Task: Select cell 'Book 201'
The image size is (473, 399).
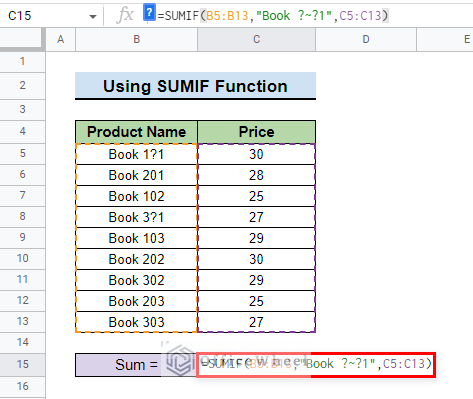Action: click(136, 175)
